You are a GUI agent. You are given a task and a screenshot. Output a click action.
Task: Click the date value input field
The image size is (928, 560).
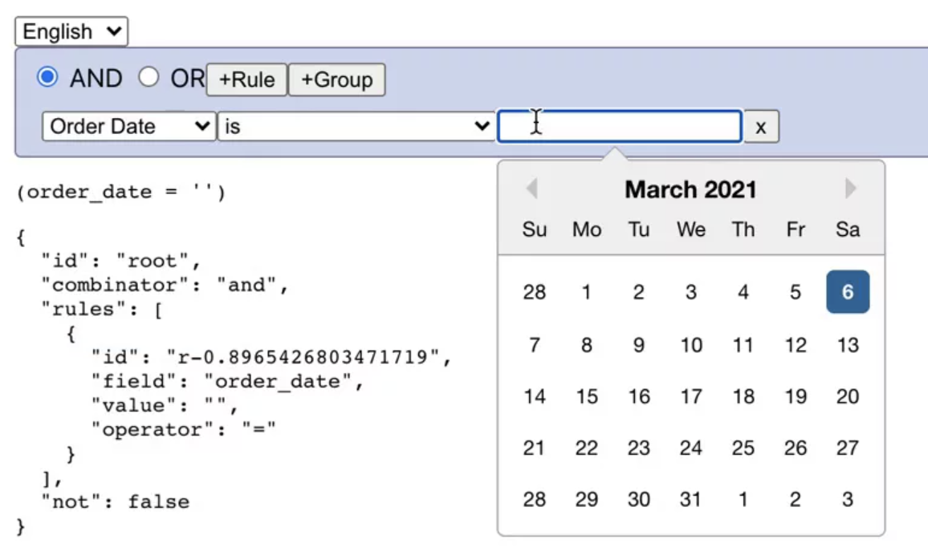click(x=620, y=126)
